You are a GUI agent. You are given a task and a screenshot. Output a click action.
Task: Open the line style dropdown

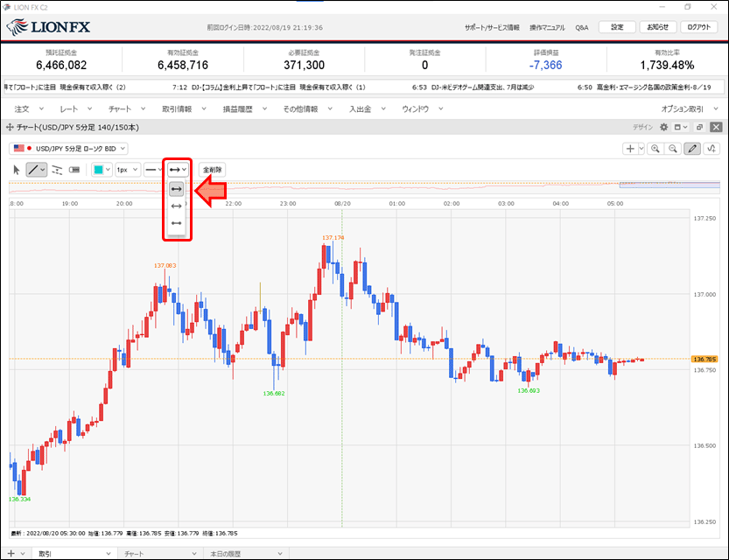pos(153,170)
